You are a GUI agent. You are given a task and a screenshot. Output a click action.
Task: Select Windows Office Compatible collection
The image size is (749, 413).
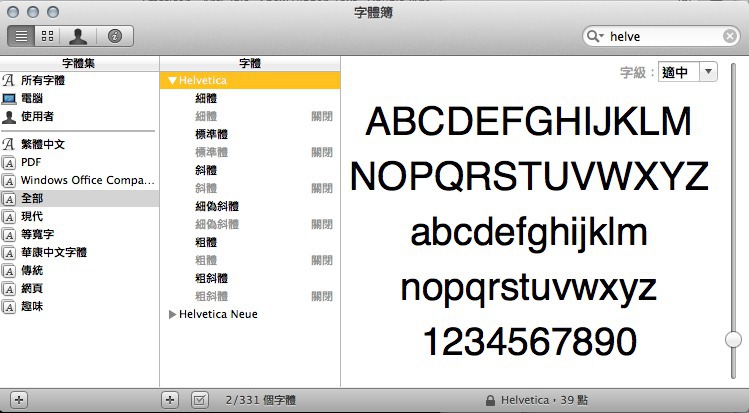click(79, 180)
